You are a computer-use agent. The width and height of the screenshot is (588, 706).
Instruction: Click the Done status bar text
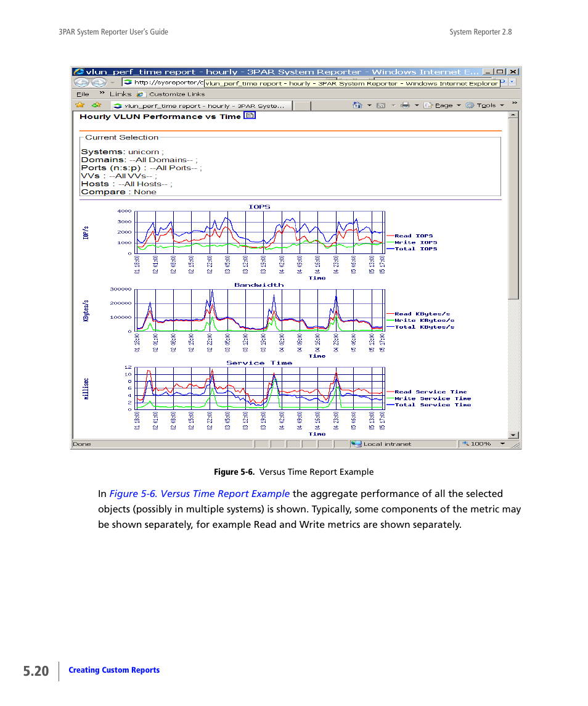(x=82, y=445)
